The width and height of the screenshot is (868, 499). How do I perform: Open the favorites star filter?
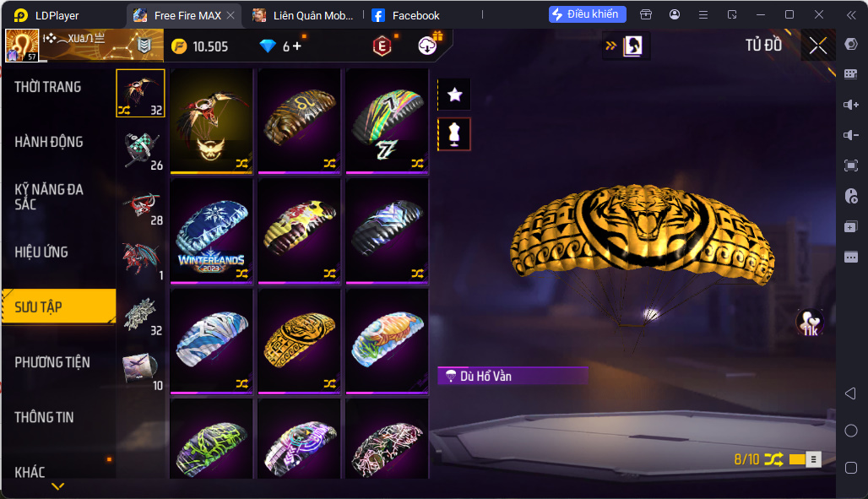[x=454, y=95]
